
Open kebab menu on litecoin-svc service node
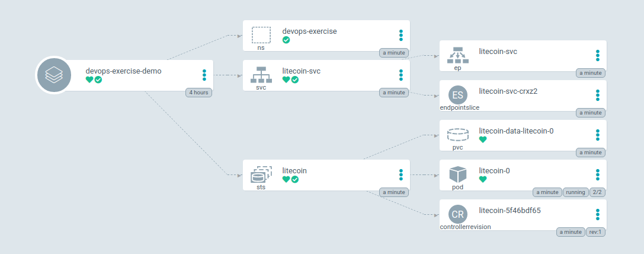[x=401, y=75]
